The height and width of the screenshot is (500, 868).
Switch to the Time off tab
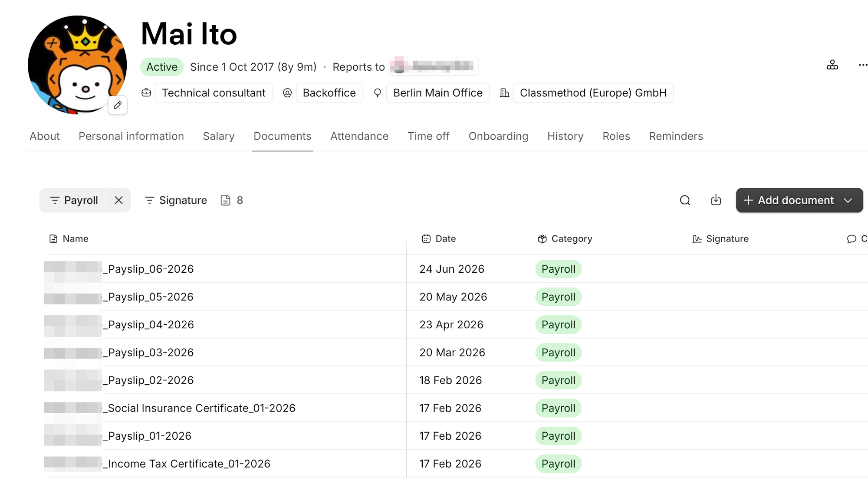(x=428, y=136)
